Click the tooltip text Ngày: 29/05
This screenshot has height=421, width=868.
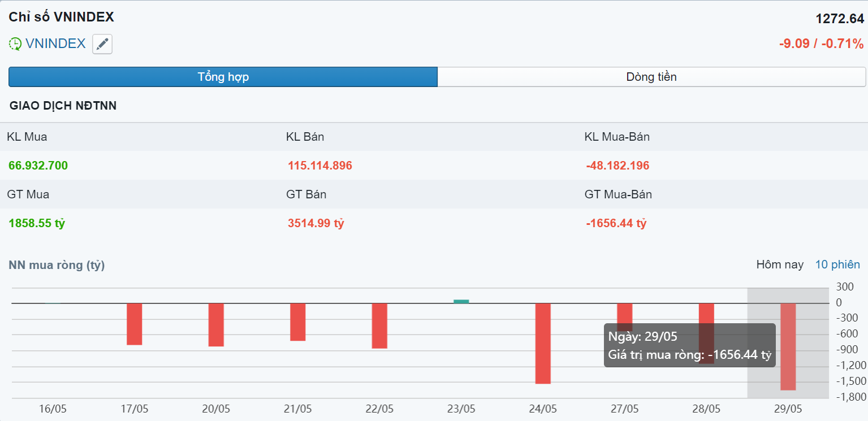click(643, 337)
